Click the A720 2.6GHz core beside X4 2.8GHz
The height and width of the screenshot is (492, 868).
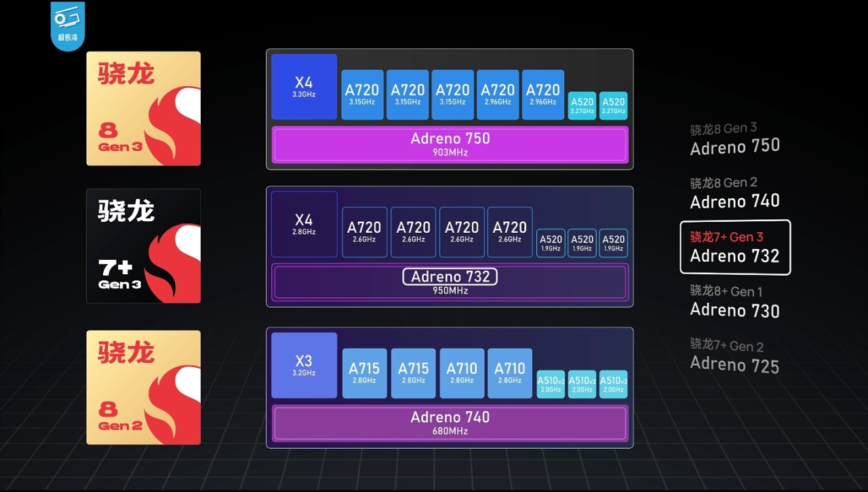364,232
